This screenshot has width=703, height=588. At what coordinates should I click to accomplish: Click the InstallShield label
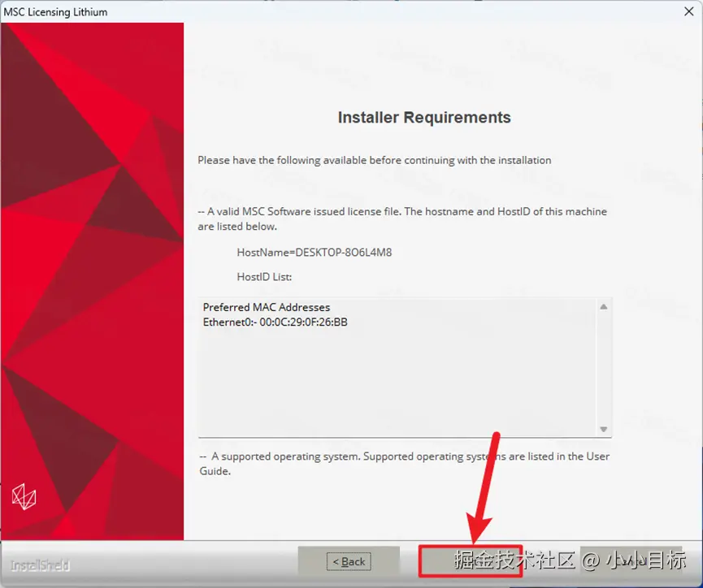(40, 565)
